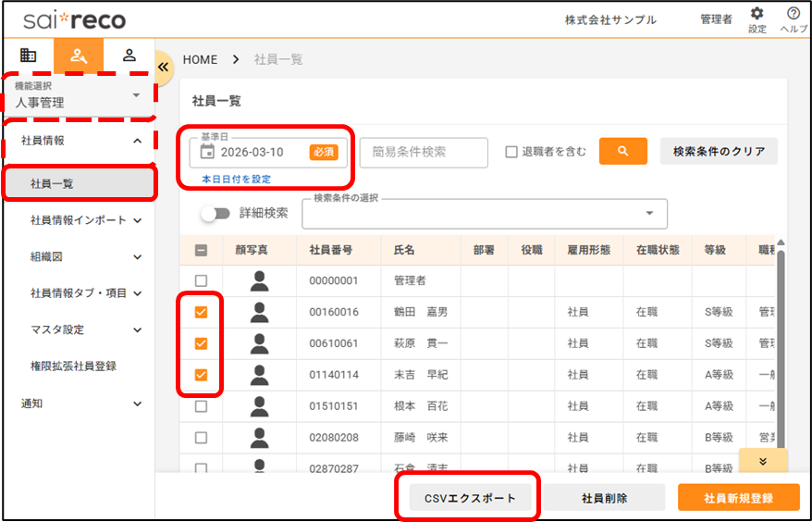Open the 検索条件の選択 dropdown
Screen dimensions: 812x522
(x=485, y=213)
